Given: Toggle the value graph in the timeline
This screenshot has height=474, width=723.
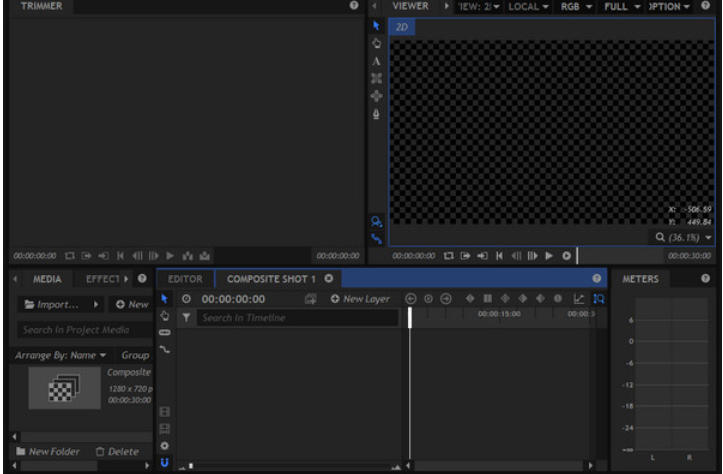Looking at the screenshot, I should coord(579,299).
